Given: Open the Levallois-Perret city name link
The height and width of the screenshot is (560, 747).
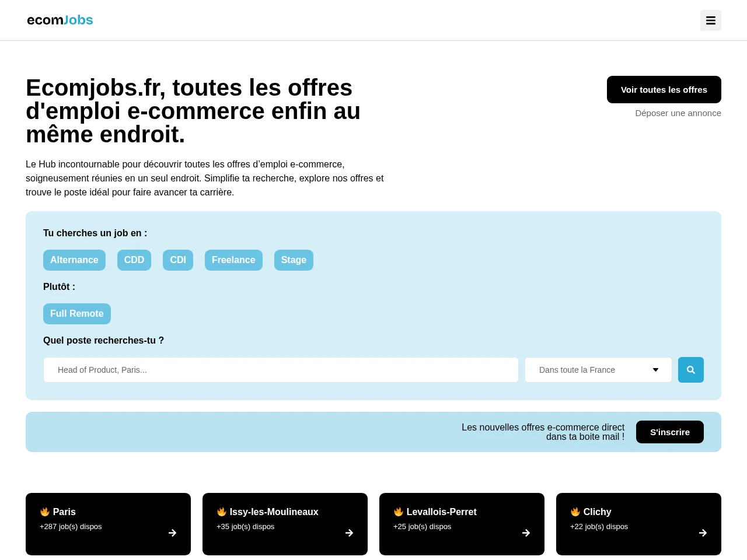Looking at the screenshot, I should pos(441,512).
